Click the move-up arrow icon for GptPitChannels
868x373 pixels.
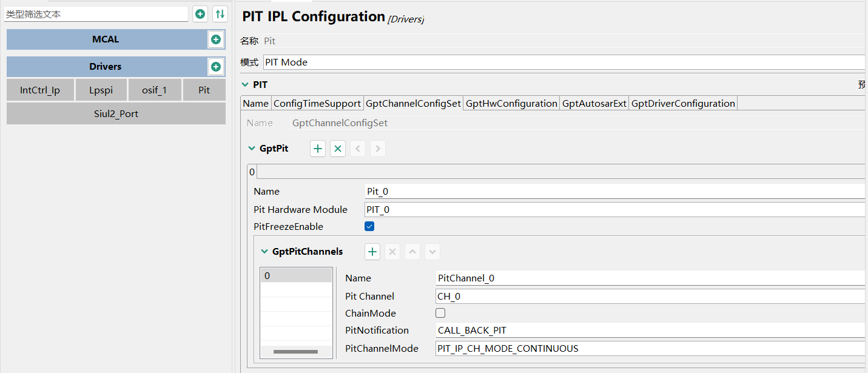click(x=412, y=251)
